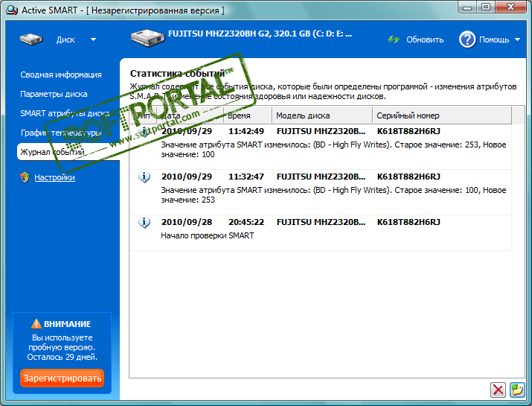Image resolution: width=532 pixels, height=406 pixels.
Task: Open the blue Помощь question-mark icon
Action: (x=467, y=39)
